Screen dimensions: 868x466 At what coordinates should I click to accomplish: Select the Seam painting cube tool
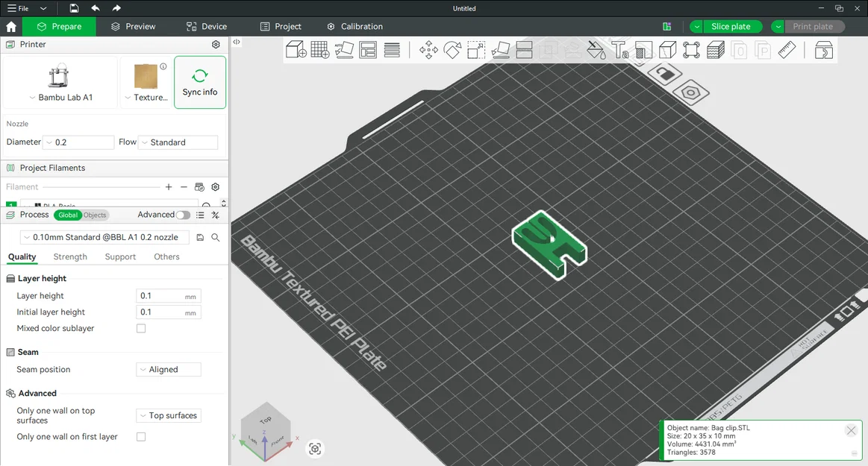click(x=668, y=50)
